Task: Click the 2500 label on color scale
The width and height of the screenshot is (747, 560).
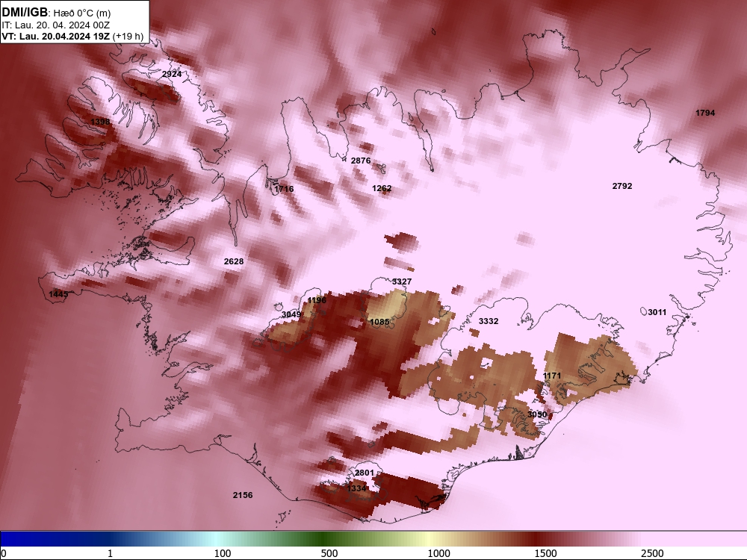Action: [x=652, y=553]
